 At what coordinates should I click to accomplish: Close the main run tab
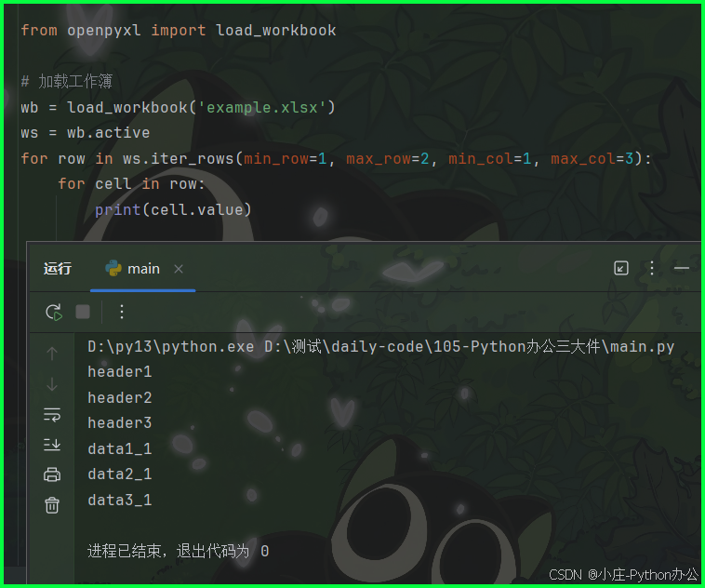(x=179, y=269)
